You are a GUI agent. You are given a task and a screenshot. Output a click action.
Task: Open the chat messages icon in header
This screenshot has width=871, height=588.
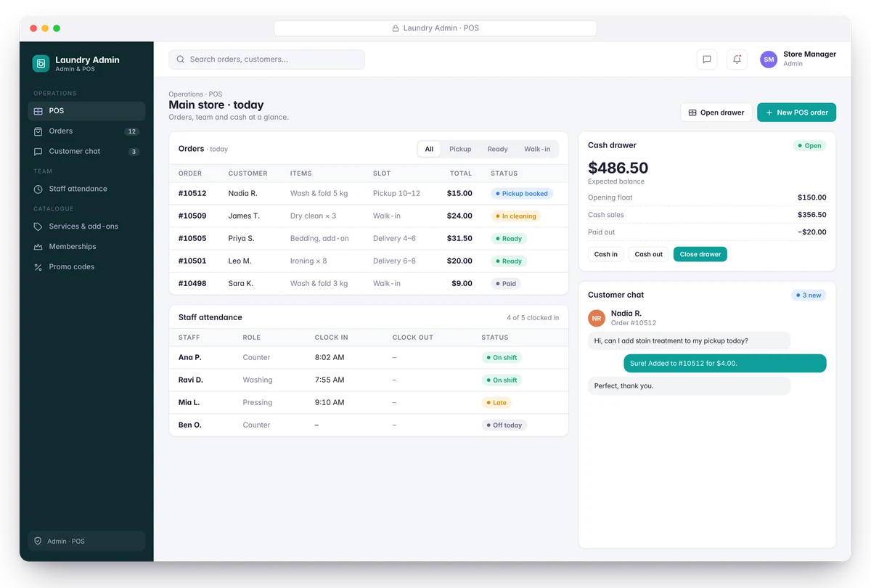pos(707,60)
